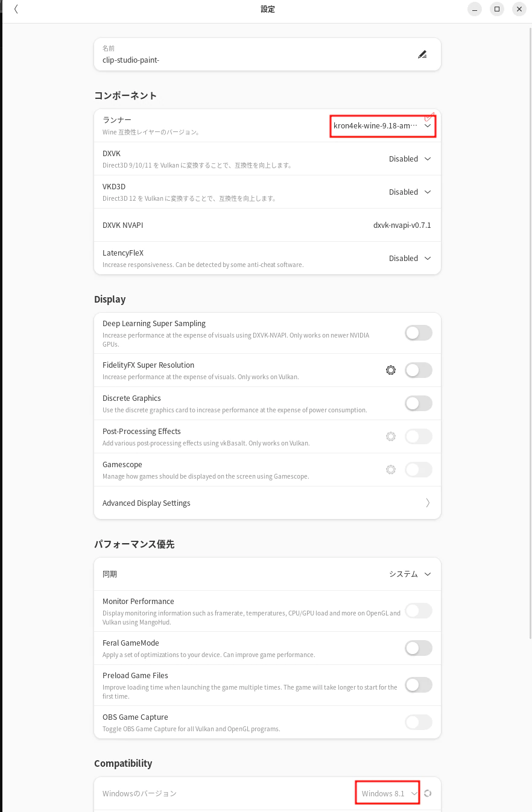Open FidelityFX Super Resolution gear settings
532x812 pixels.
[391, 370]
